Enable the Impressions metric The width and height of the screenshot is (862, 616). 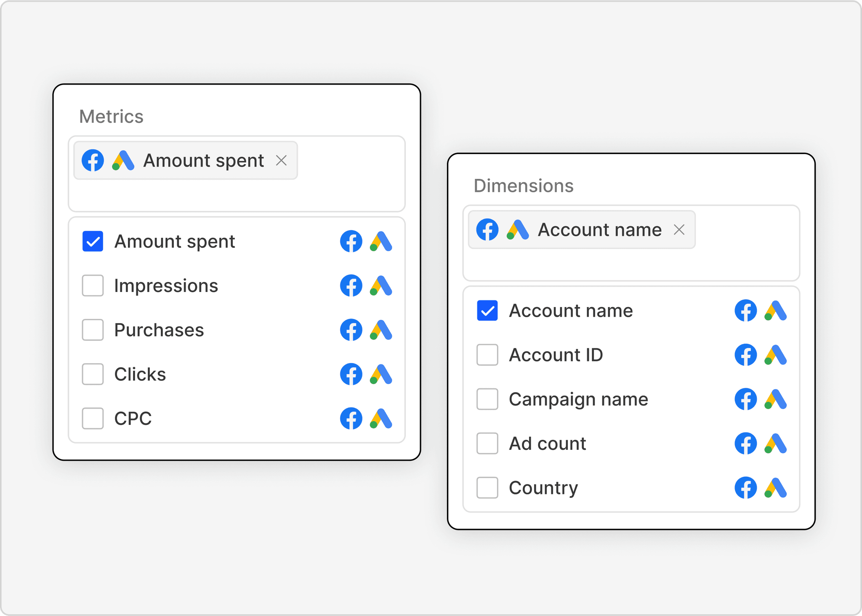pos(92,286)
